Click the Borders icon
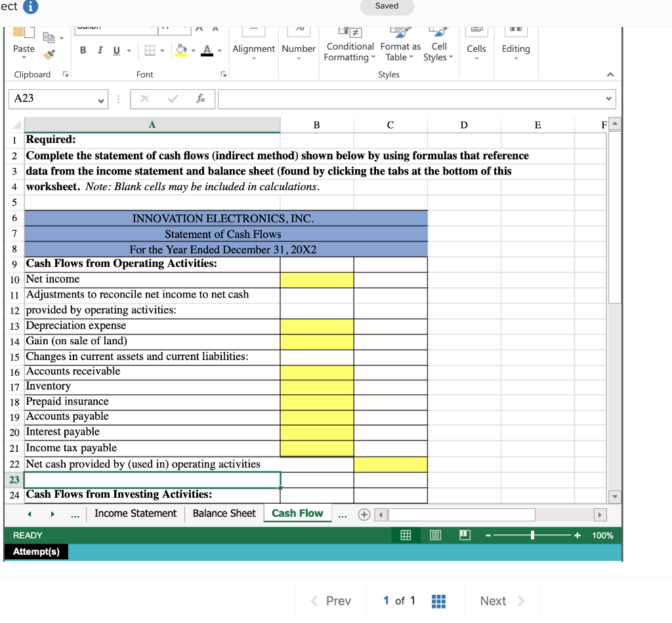This screenshot has height=623, width=672. coord(150,50)
